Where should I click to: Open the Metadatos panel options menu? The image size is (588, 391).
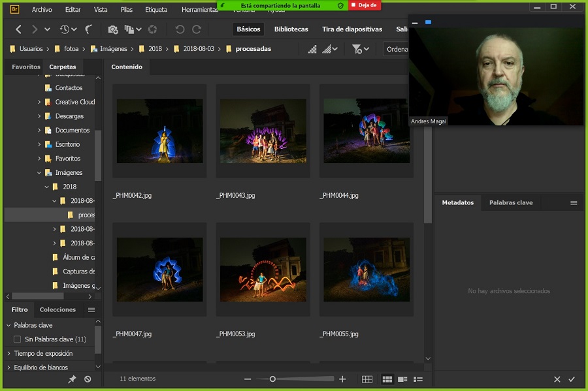[574, 202]
